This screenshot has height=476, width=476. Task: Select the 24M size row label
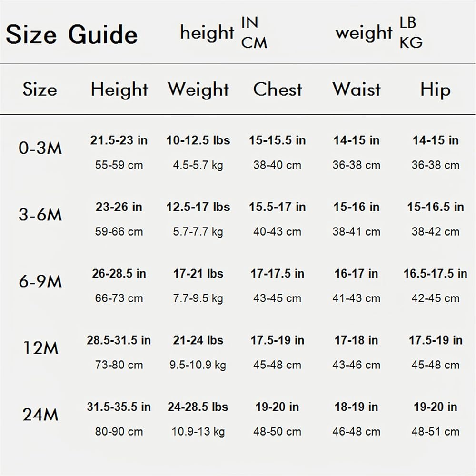(x=40, y=415)
